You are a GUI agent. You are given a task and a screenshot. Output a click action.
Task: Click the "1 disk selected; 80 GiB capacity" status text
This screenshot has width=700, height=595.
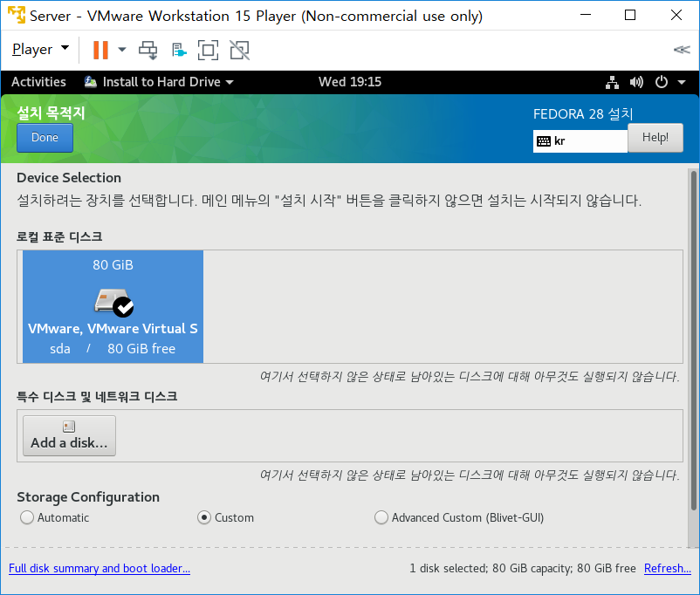[x=522, y=568]
